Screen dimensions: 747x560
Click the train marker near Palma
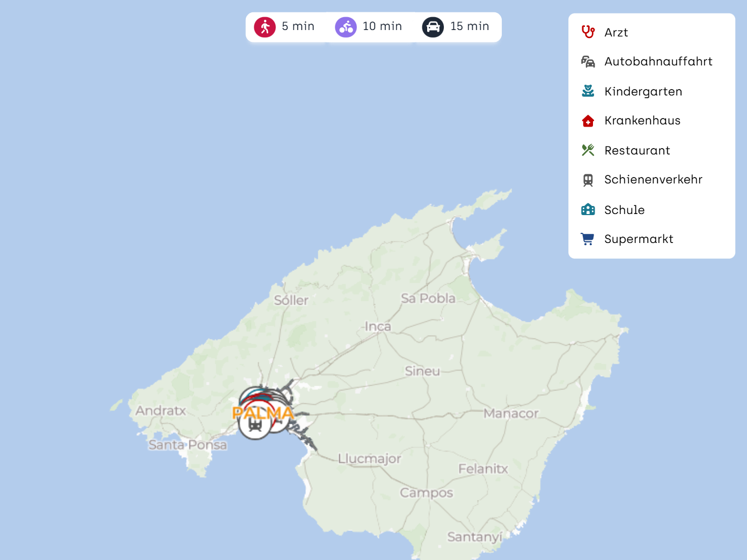point(255,425)
